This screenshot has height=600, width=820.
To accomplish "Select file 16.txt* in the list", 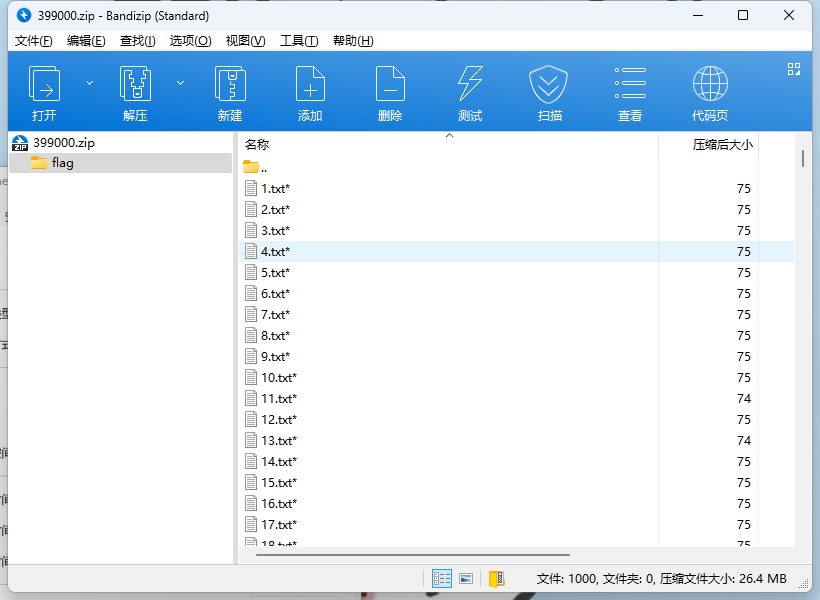I will point(516,503).
